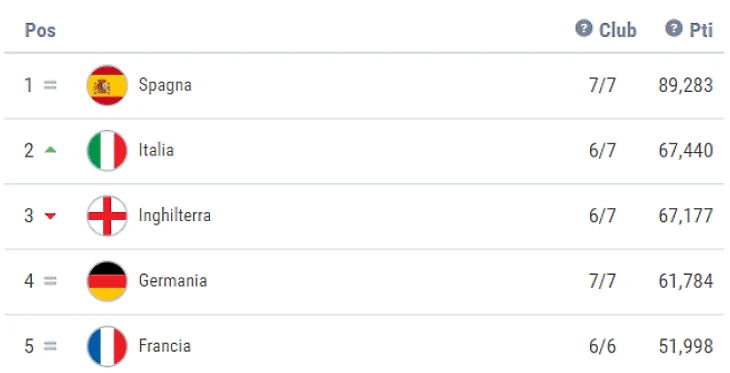Click the red down arrow beside Inghilterra
Image resolution: width=730 pixels, height=373 pixels.
[50, 216]
